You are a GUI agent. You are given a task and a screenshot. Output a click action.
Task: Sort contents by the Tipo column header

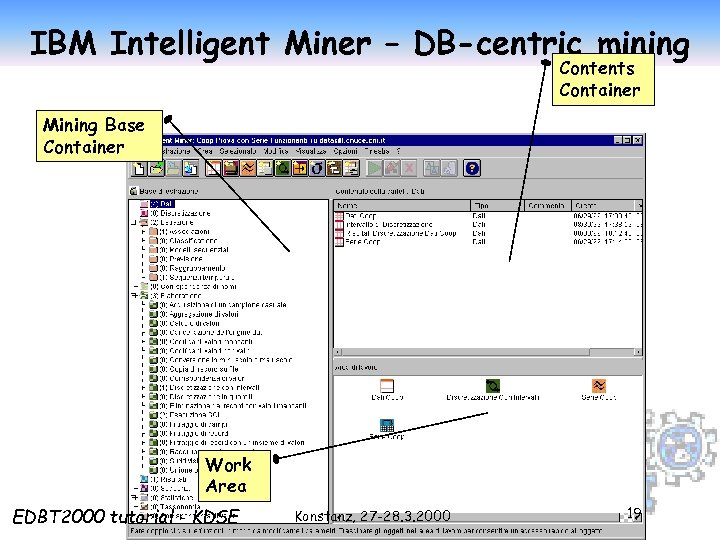click(497, 205)
